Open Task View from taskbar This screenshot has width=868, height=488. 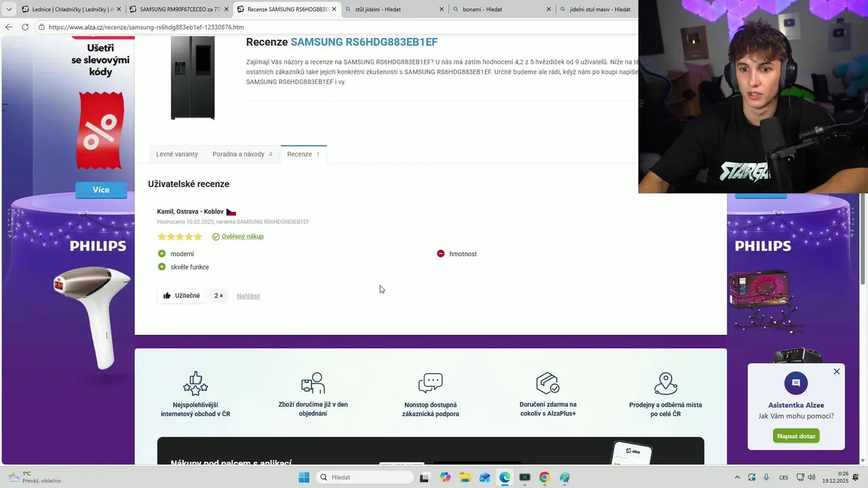tap(425, 477)
